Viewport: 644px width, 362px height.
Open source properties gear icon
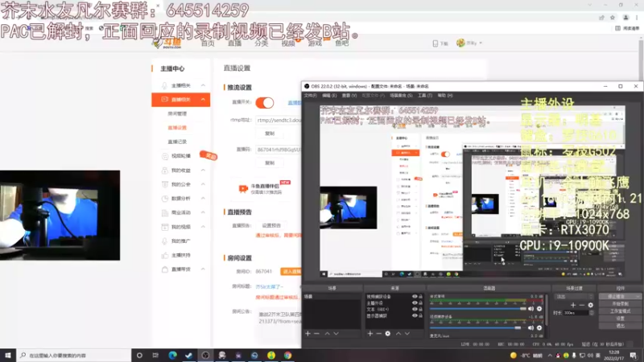pos(388,334)
